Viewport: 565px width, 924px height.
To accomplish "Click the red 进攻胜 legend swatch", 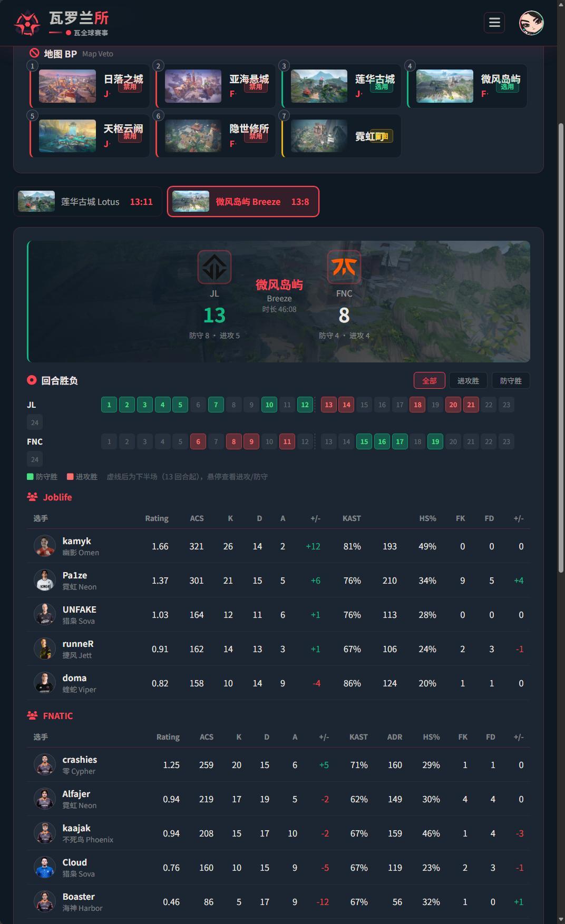I will coord(70,477).
